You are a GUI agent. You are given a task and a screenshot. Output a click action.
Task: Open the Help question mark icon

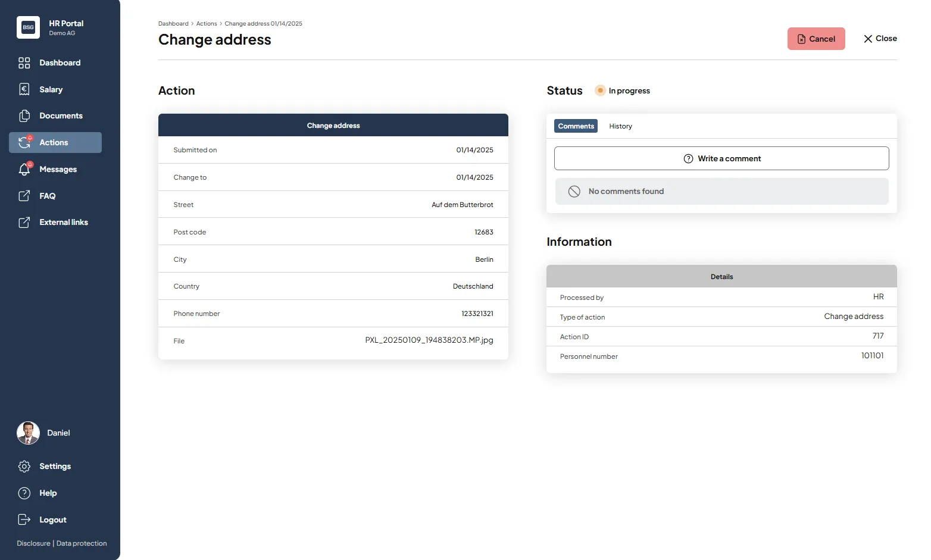coord(24,493)
